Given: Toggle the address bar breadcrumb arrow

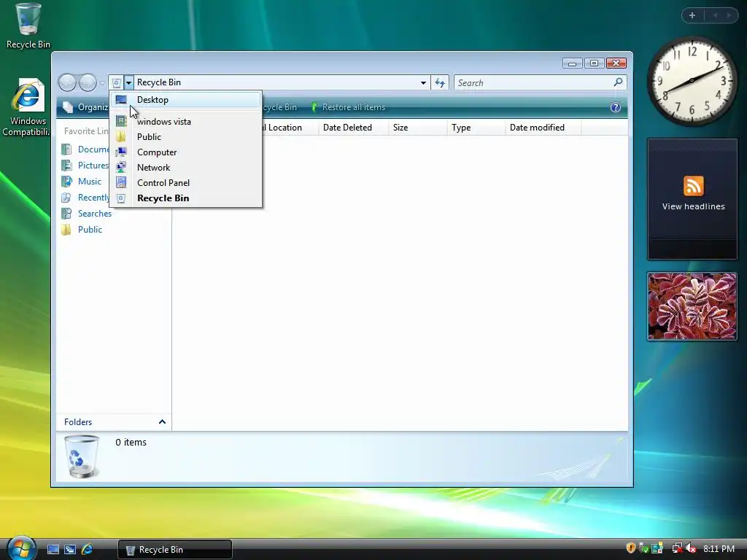Looking at the screenshot, I should pyautogui.click(x=128, y=83).
